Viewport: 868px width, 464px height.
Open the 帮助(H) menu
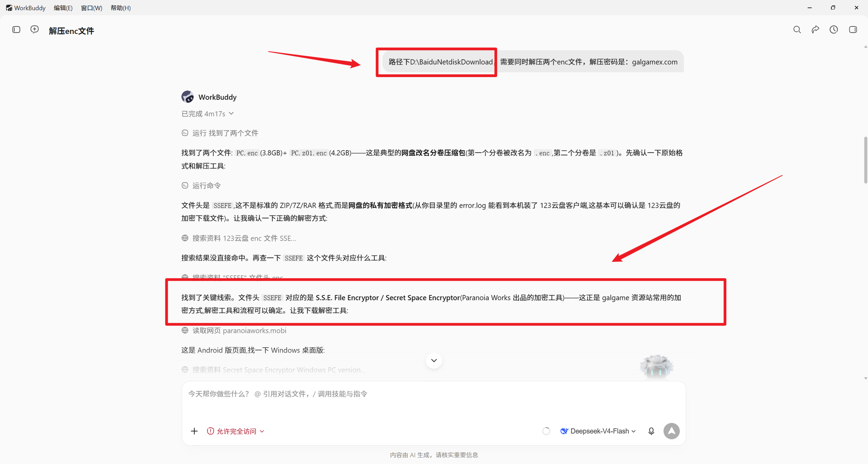[121, 8]
